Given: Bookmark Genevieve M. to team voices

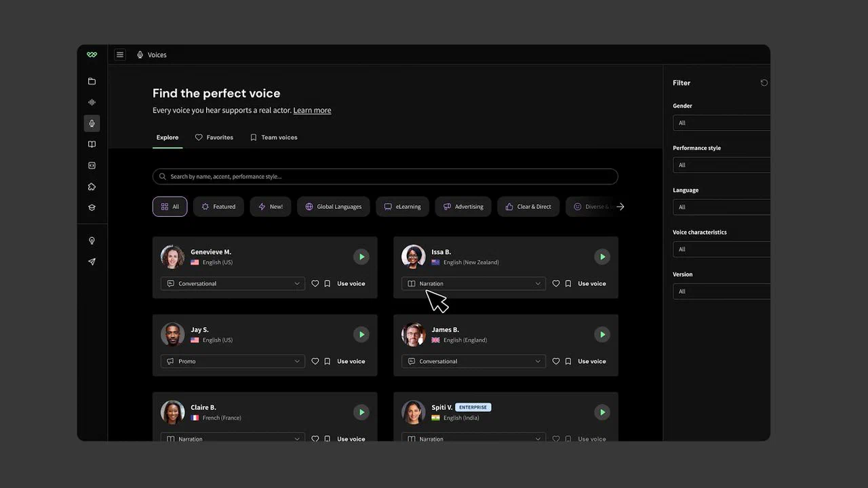Looking at the screenshot, I should [328, 284].
